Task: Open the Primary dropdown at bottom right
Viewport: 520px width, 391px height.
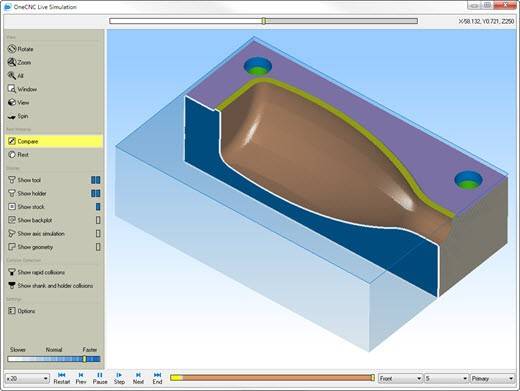Action: (x=492, y=379)
